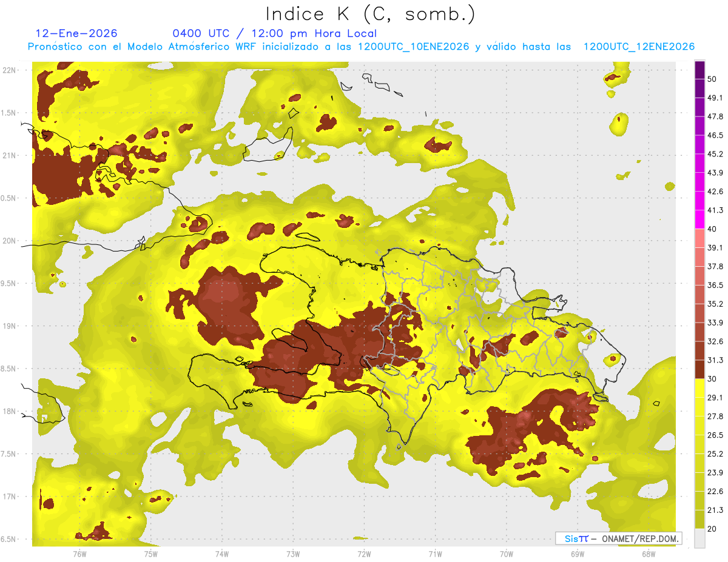This screenshot has width=728, height=562.
Task: Click the latitude label 22N
Action: (x=10, y=70)
